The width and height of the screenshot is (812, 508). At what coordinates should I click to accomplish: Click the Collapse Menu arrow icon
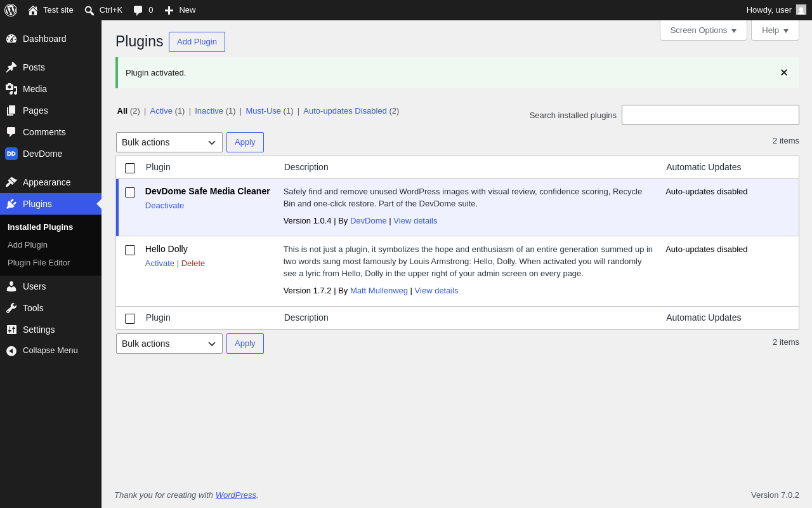tap(11, 351)
